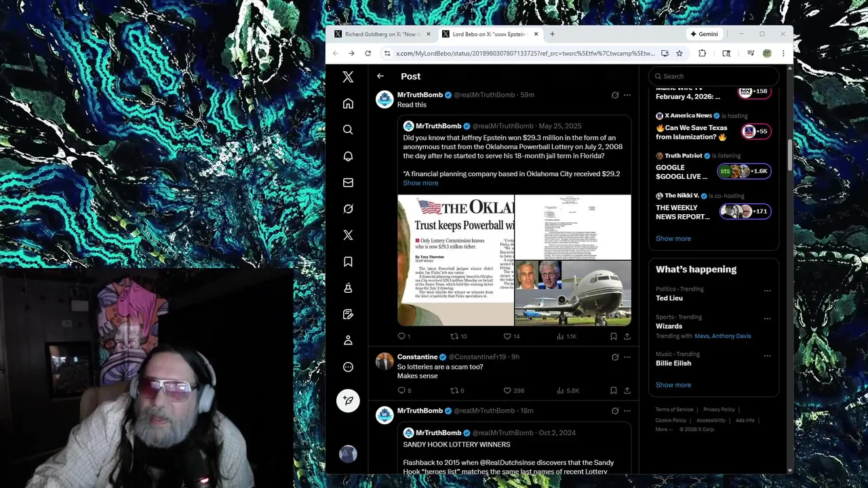Open the Oklahoman newspaper clipping image
Viewport: 868px width, 488px height.
click(x=456, y=260)
